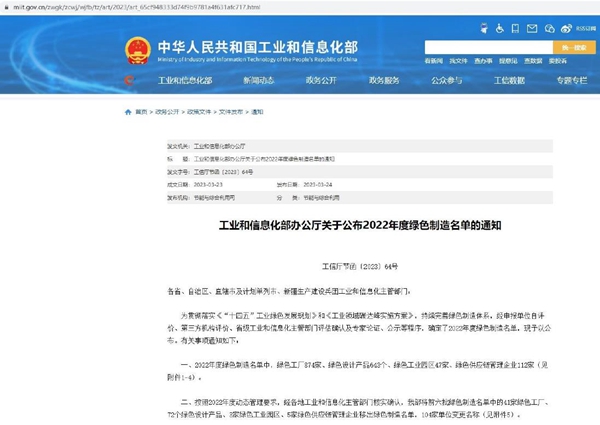Click the paragraph starting 二、按照2022年度动态管理要求

click(359, 408)
